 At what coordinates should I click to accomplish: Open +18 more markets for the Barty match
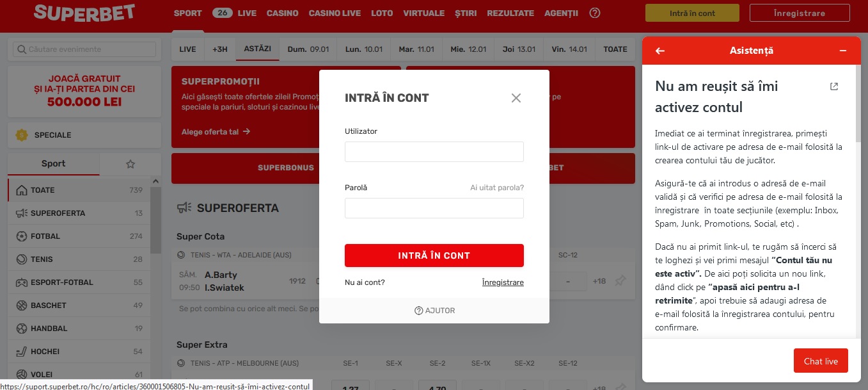pyautogui.click(x=599, y=281)
